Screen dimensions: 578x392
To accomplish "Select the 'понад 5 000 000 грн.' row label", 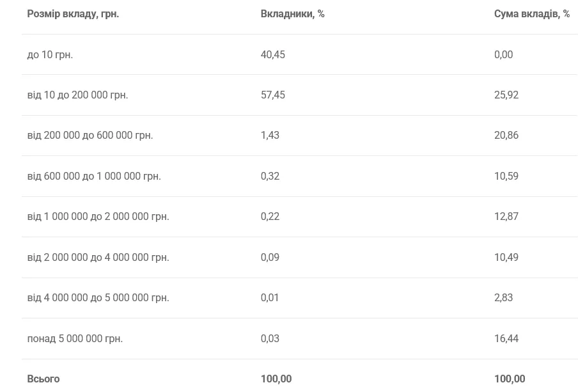I will (x=75, y=338).
